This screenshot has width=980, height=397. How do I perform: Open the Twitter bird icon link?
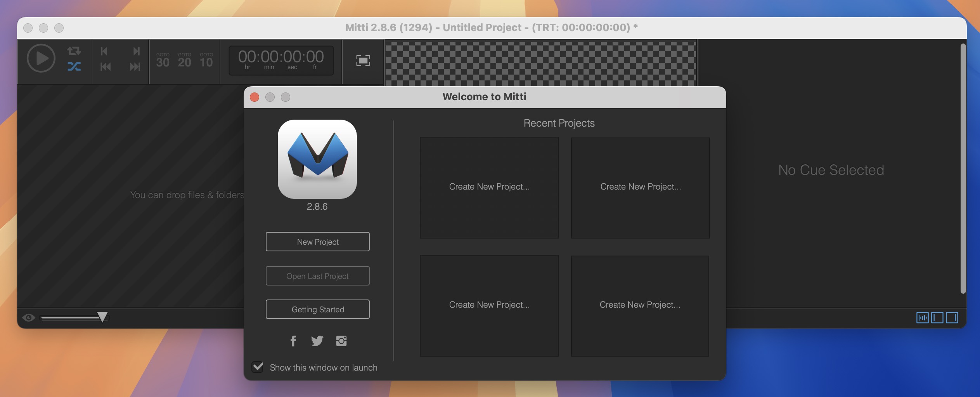point(317,341)
